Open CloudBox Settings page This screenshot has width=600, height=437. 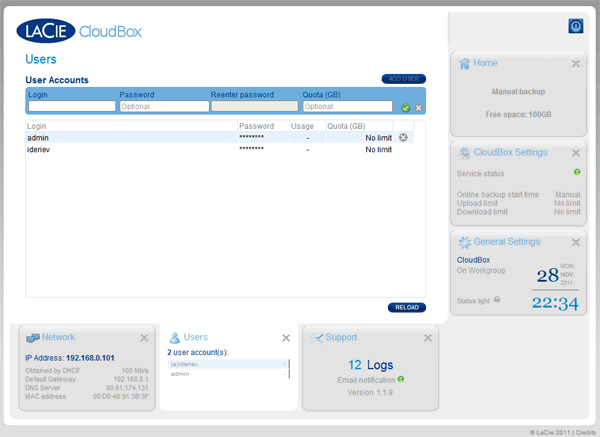click(510, 152)
